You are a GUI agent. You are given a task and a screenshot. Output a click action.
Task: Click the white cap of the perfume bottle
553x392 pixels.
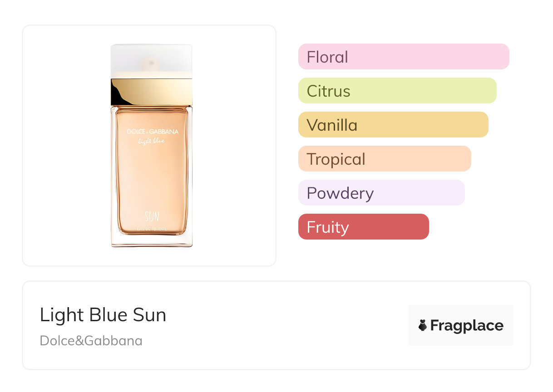point(151,61)
